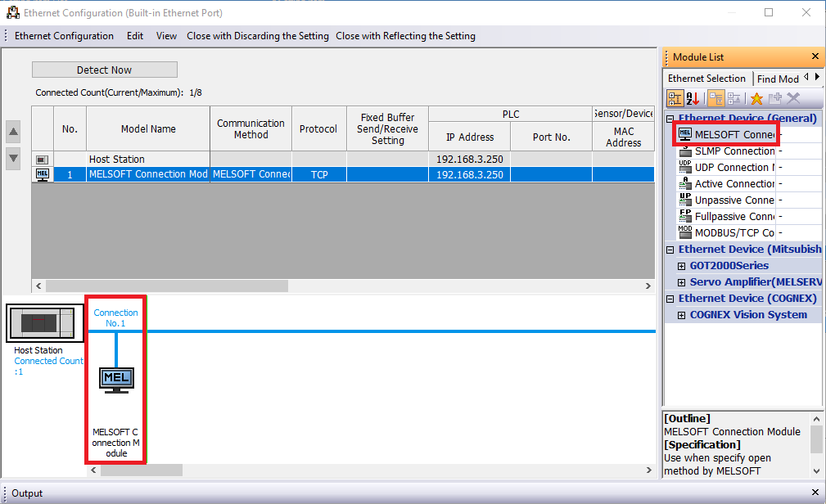The height and width of the screenshot is (504, 826).
Task: Click the Host Station IP 192.168.3.250 cell
Action: tap(470, 159)
